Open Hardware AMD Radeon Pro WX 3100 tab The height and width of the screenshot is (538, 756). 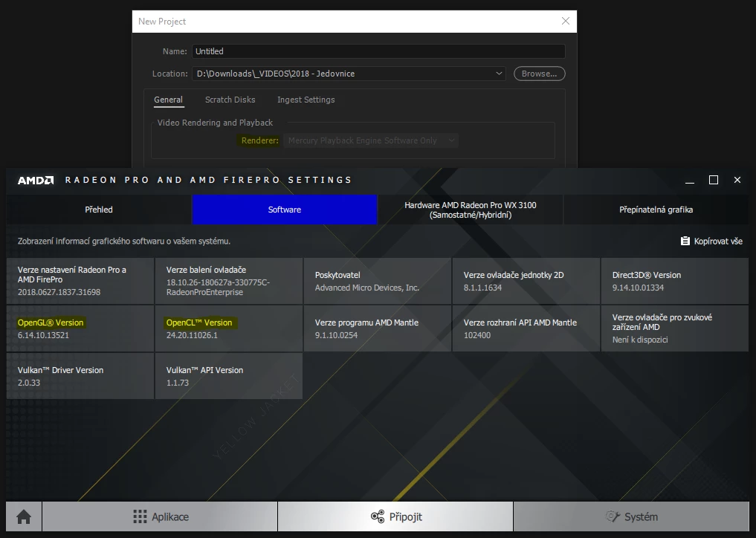[x=470, y=210]
